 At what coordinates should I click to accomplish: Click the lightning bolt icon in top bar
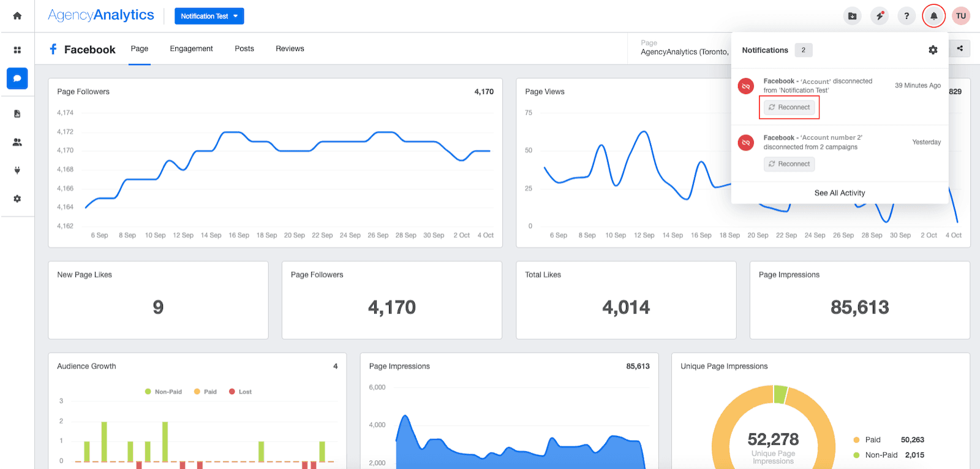coord(880,16)
